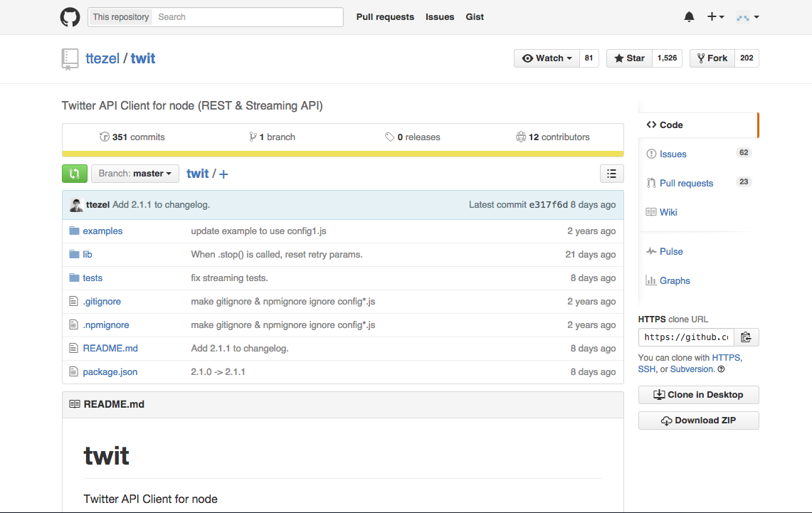This screenshot has height=513, width=812.
Task: Open '2.1.0 -> 2.1.1' commit message
Action: point(218,372)
